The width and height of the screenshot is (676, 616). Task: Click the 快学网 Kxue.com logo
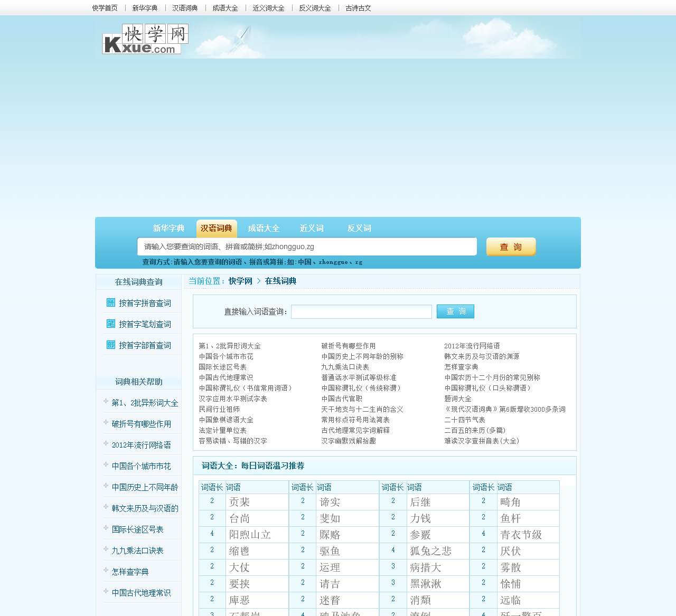(145, 39)
